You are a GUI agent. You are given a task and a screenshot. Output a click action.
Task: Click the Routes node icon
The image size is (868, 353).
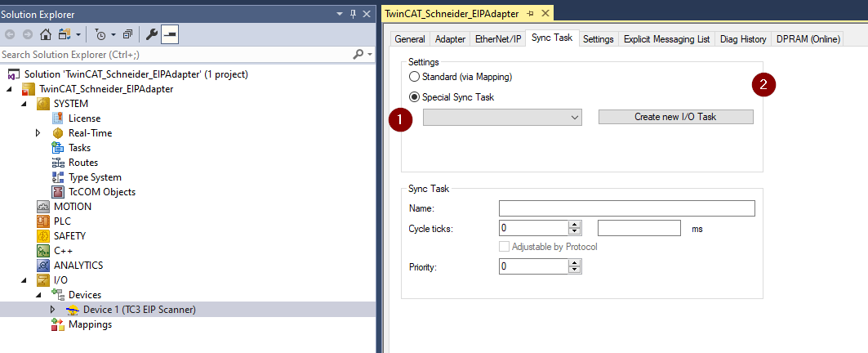pos(58,163)
